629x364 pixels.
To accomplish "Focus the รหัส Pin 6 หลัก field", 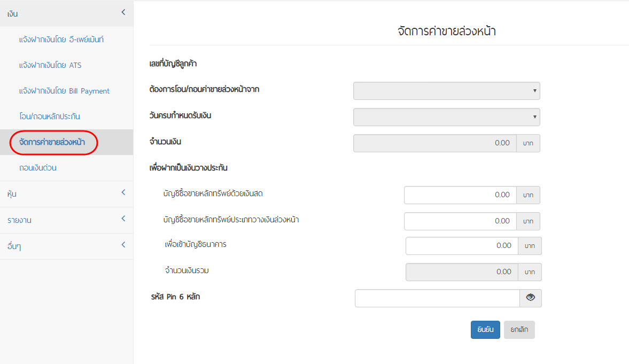I will coord(437,298).
